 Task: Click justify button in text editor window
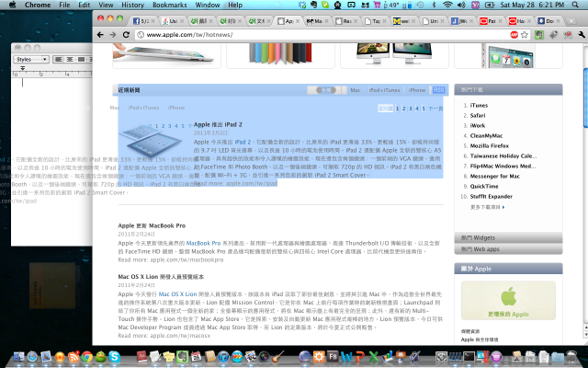click(x=81, y=59)
